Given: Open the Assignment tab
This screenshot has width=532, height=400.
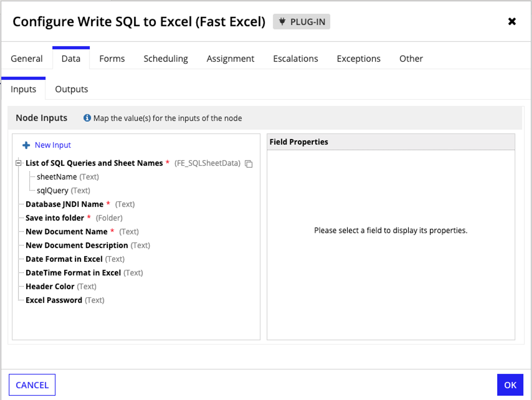Looking at the screenshot, I should click(230, 59).
